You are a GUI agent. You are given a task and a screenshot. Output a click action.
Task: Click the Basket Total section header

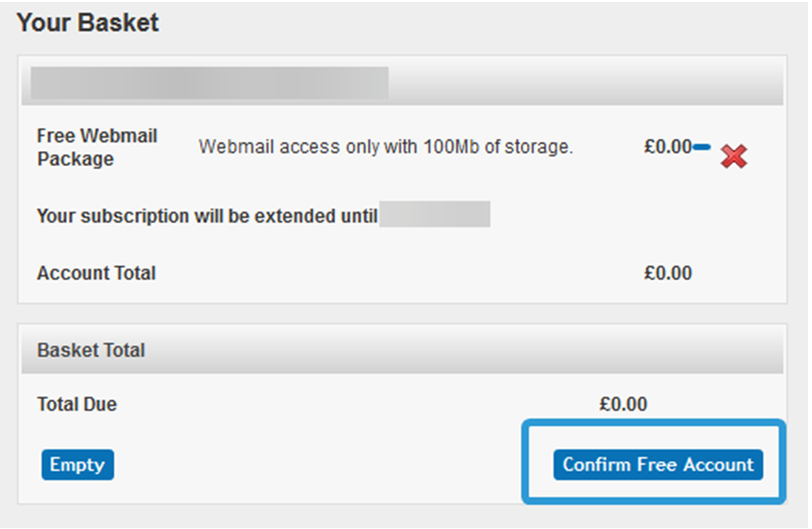coord(91,350)
